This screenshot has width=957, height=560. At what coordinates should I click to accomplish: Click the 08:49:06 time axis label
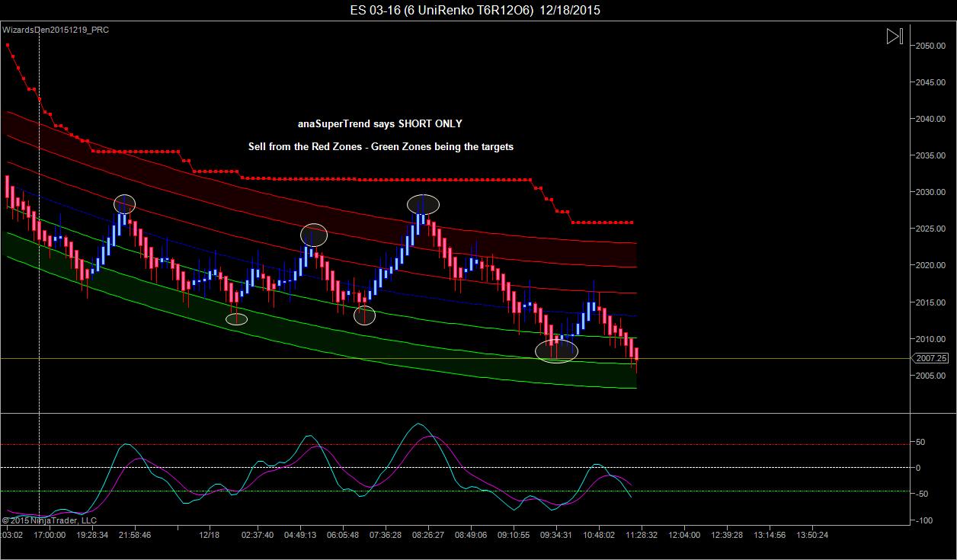(x=471, y=535)
